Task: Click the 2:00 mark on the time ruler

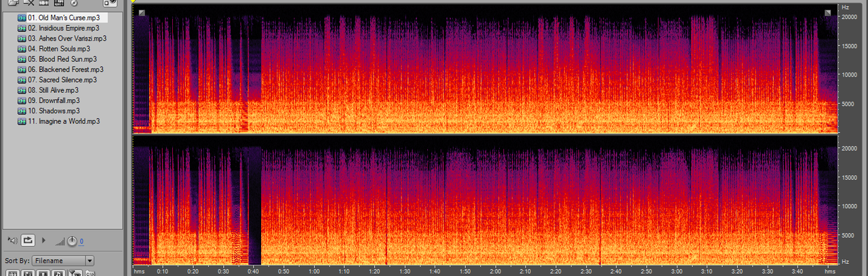Action: click(496, 272)
